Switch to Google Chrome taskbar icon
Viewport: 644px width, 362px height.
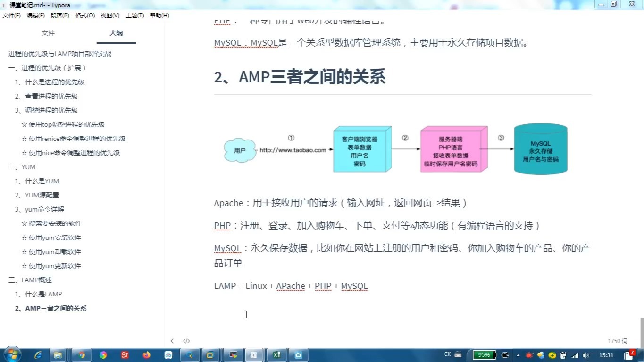point(81,355)
